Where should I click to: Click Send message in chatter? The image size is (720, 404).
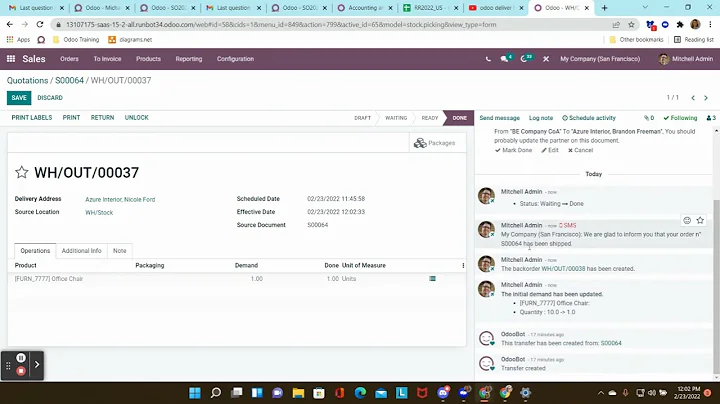(x=500, y=118)
